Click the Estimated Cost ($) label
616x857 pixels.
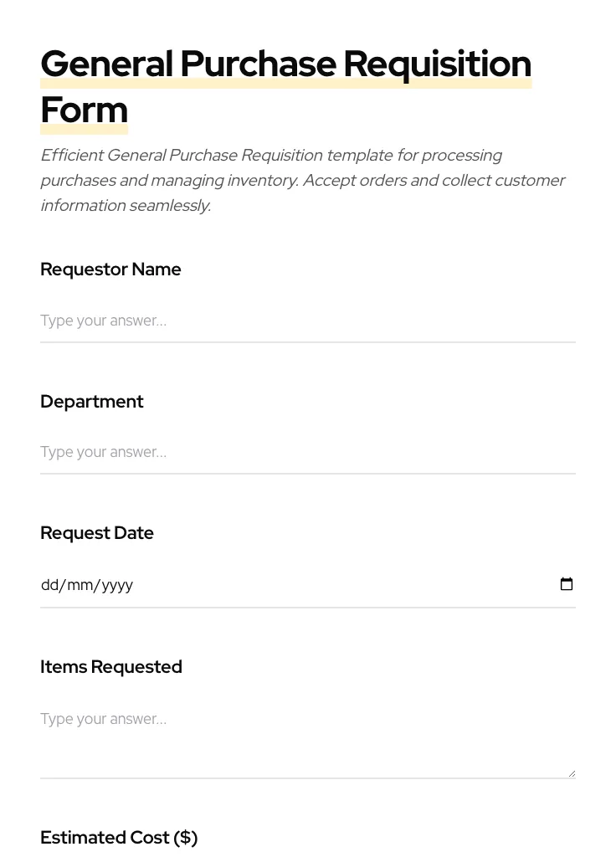click(119, 837)
